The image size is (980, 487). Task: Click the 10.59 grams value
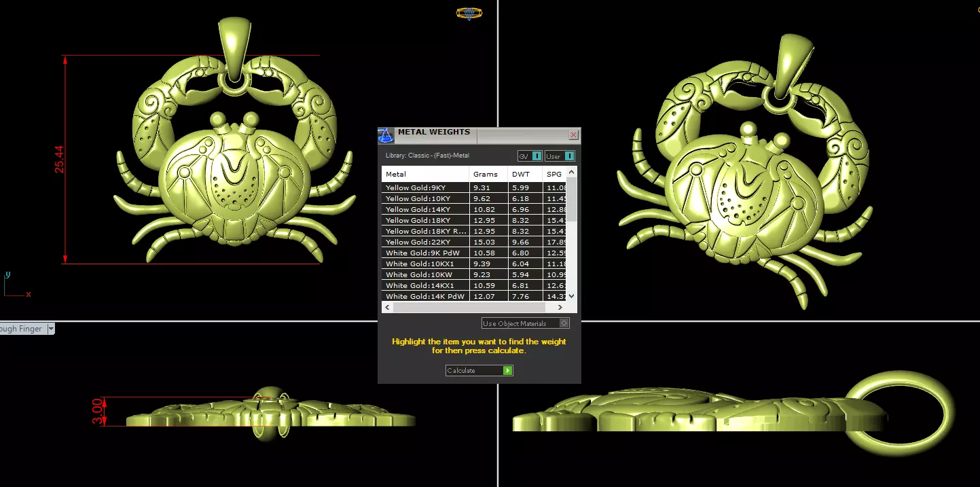click(484, 285)
